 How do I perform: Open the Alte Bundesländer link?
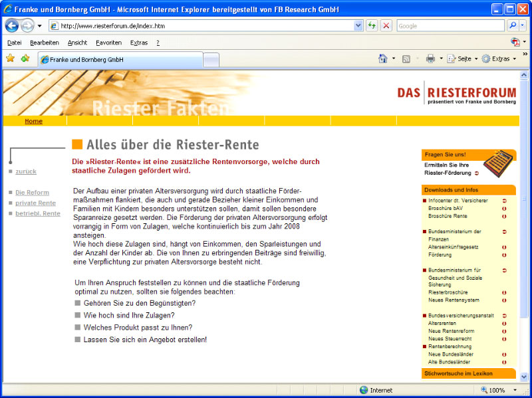450,362
